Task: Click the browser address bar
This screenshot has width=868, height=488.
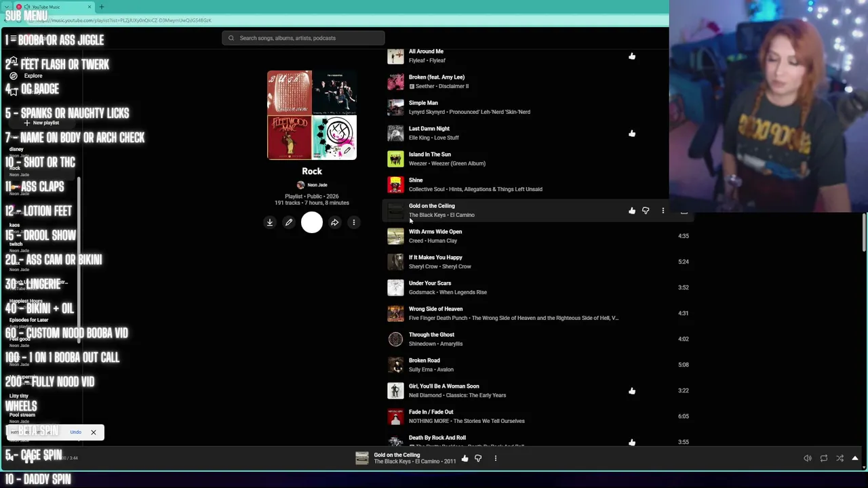Action: 339,20
